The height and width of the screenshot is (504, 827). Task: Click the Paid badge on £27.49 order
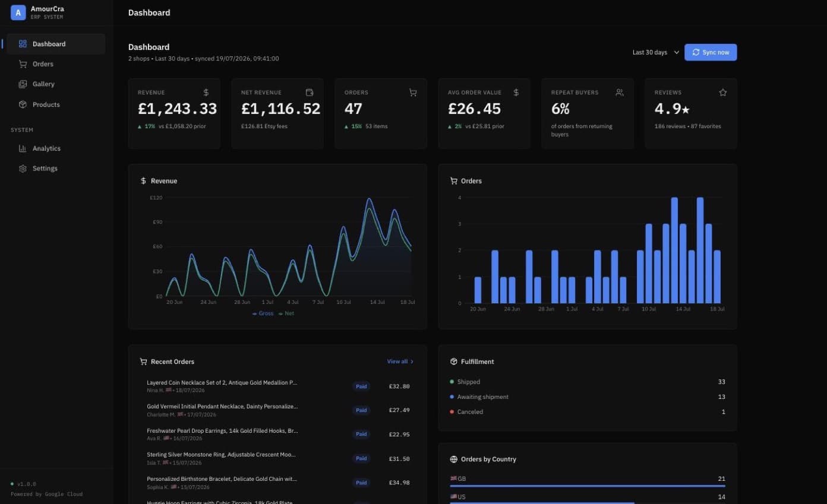(361, 410)
